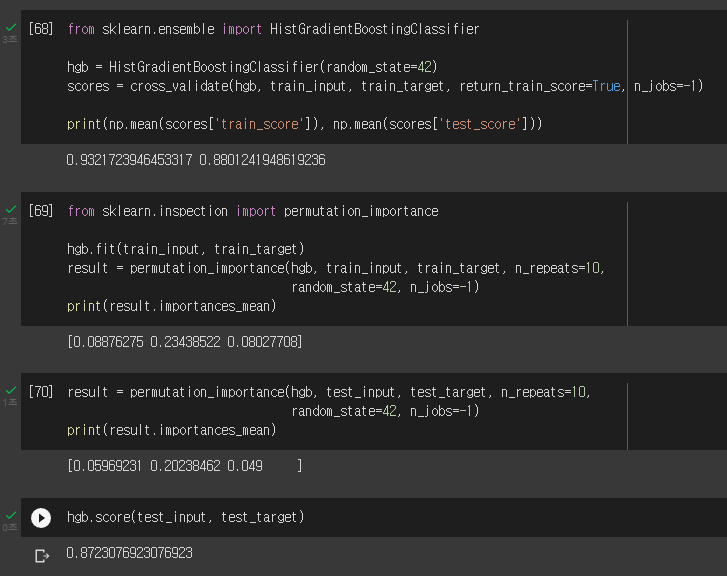Viewport: 727px width, 576px height.
Task: Click the green checkmark next to cell [68]
Action: pyautogui.click(x=11, y=28)
